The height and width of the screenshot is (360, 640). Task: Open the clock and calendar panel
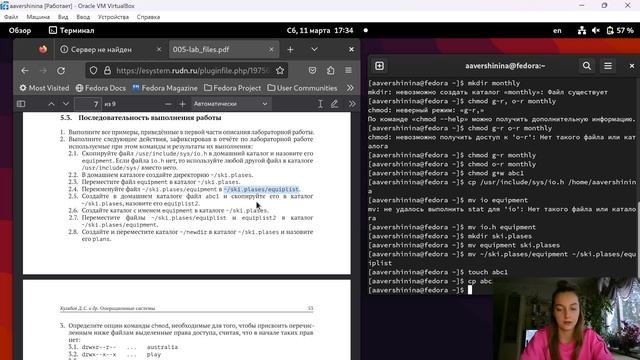[320, 31]
